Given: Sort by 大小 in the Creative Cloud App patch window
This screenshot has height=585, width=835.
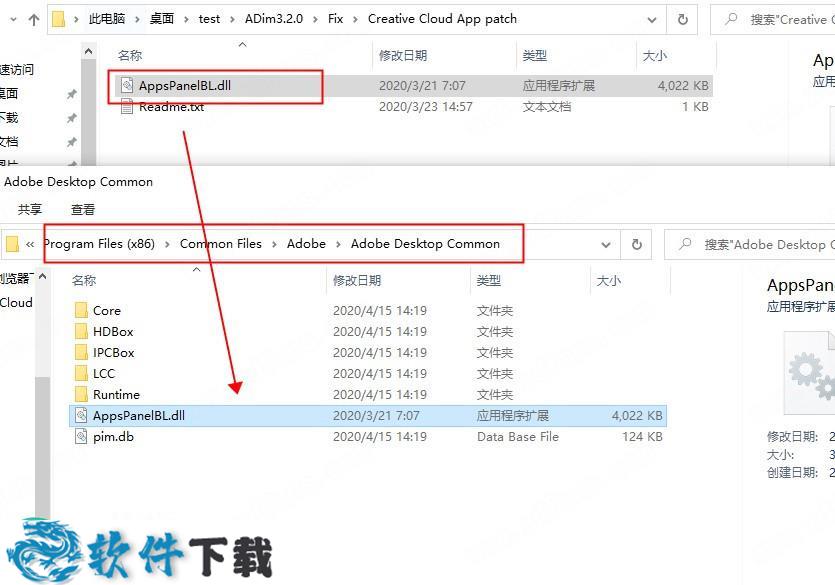Looking at the screenshot, I should click(654, 55).
